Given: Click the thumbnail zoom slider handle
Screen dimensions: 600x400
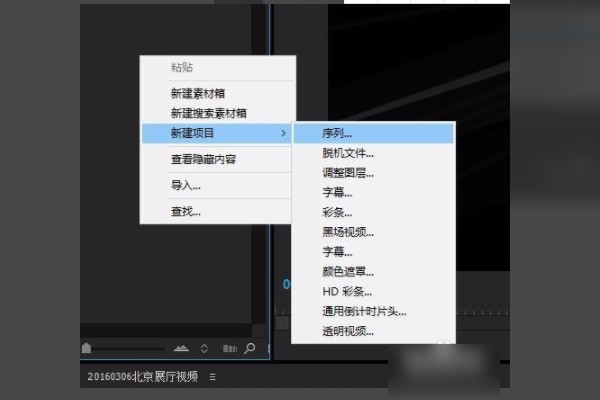Looking at the screenshot, I should [x=87, y=348].
